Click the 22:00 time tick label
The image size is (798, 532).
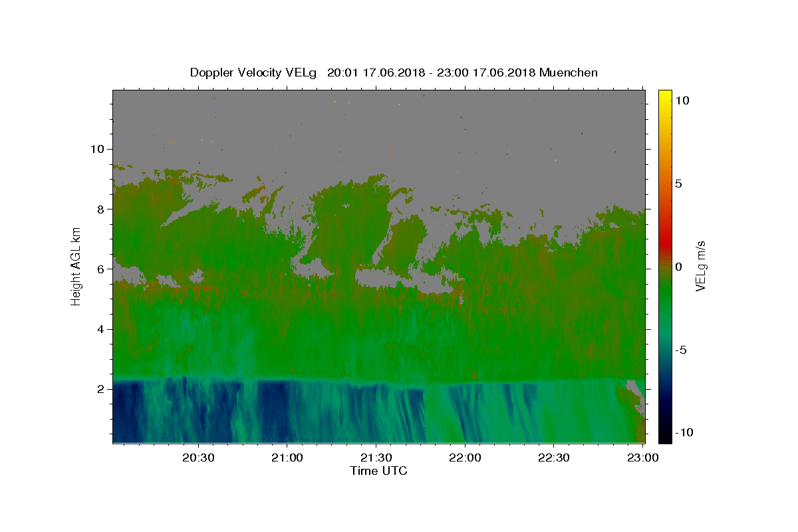click(x=464, y=458)
